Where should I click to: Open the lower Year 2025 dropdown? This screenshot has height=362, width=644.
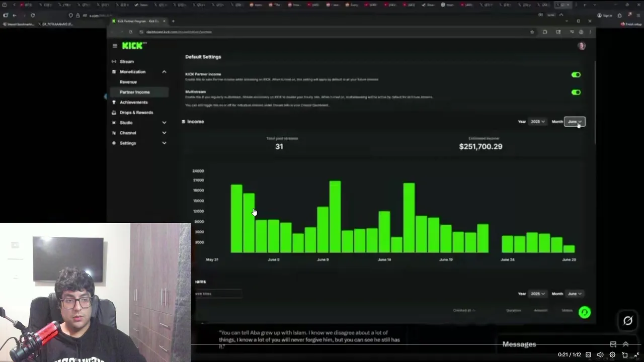tap(538, 294)
